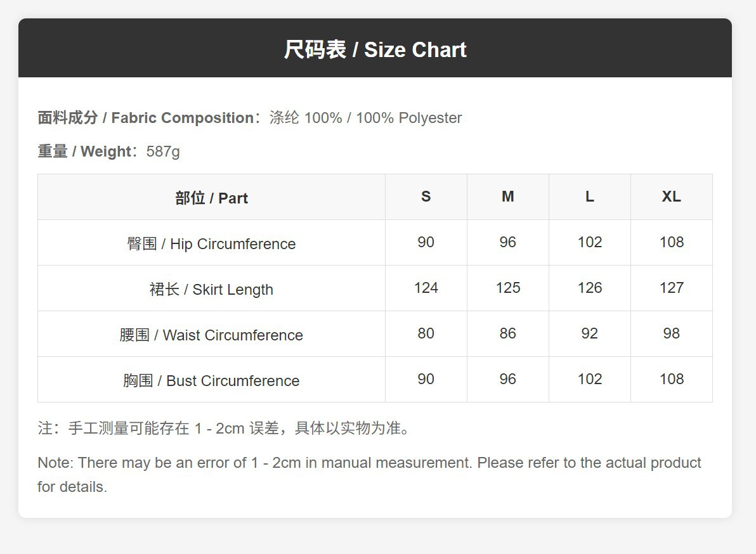Select the S size column header
756x554 pixels.
pos(426,196)
